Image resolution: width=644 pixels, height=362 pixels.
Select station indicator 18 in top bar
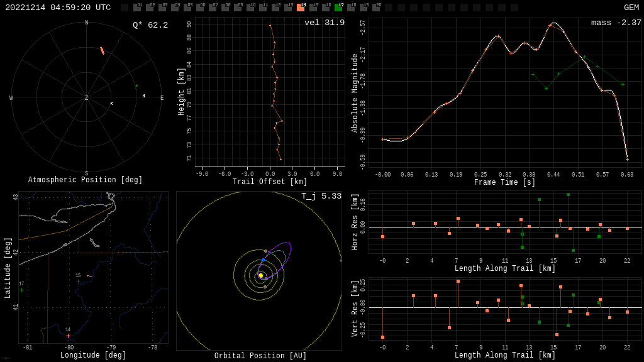351,7
